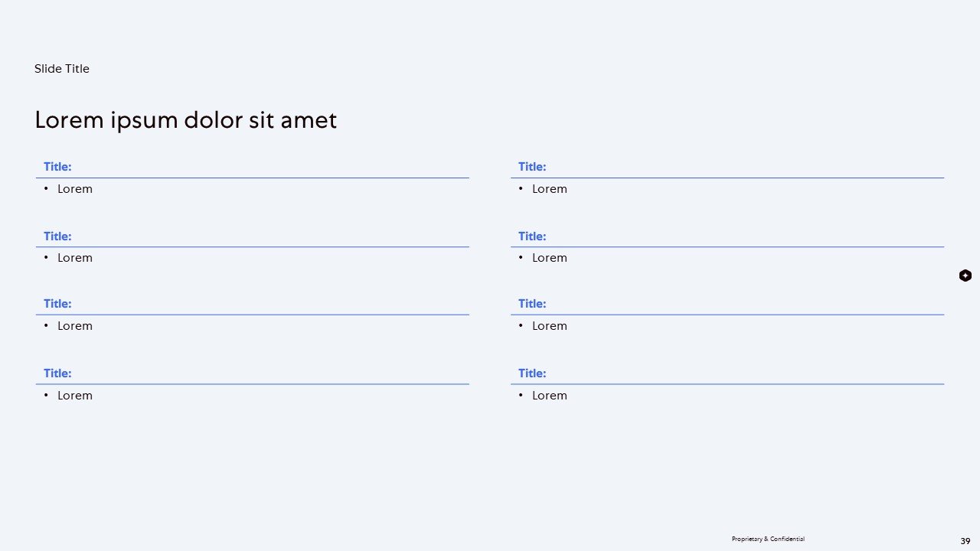Viewport: 980px width, 551px height.
Task: Click the slide number 39
Action: coord(965,541)
